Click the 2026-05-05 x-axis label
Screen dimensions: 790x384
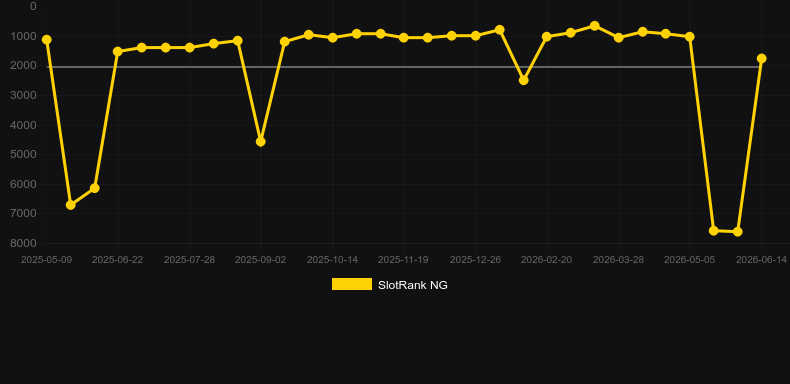tap(689, 260)
